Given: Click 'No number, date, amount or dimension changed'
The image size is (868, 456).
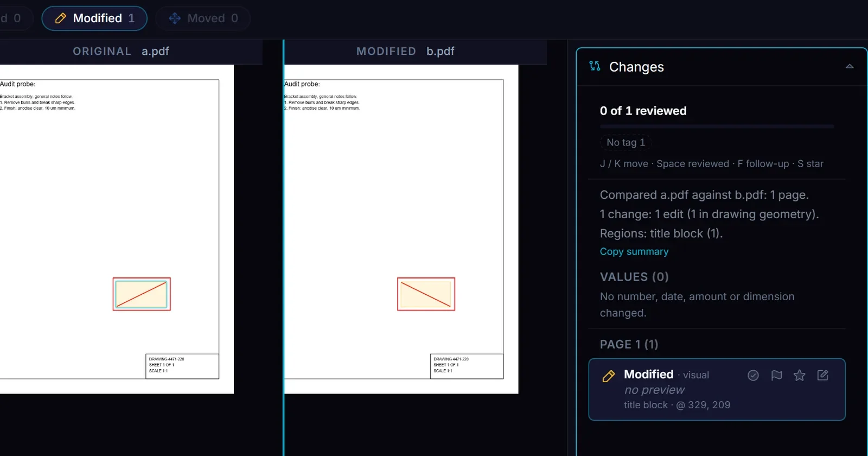Looking at the screenshot, I should [x=697, y=305].
